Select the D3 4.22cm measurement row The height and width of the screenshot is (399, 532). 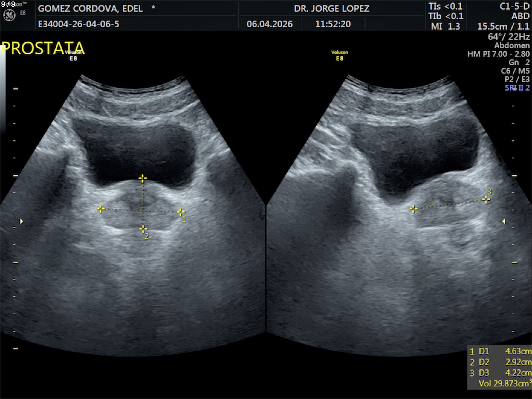pos(501,373)
